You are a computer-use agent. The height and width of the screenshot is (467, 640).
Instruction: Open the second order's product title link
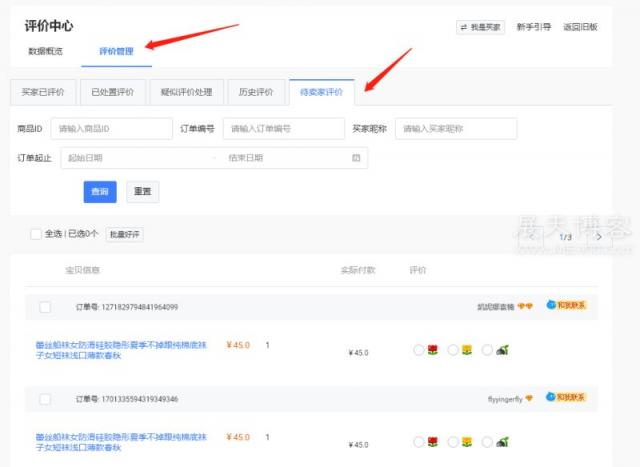click(x=121, y=442)
